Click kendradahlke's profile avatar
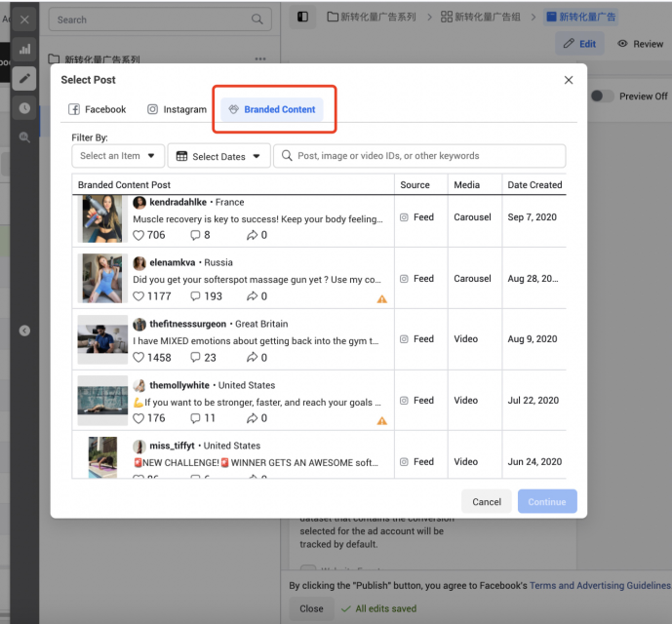Image resolution: width=672 pixels, height=624 pixels. 139,202
